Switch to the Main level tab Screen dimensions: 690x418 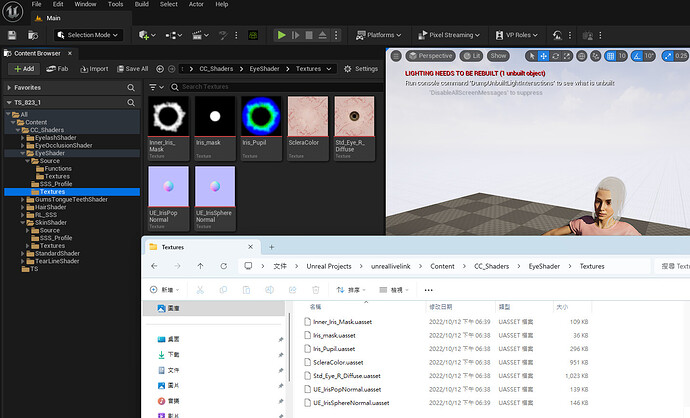(53, 18)
